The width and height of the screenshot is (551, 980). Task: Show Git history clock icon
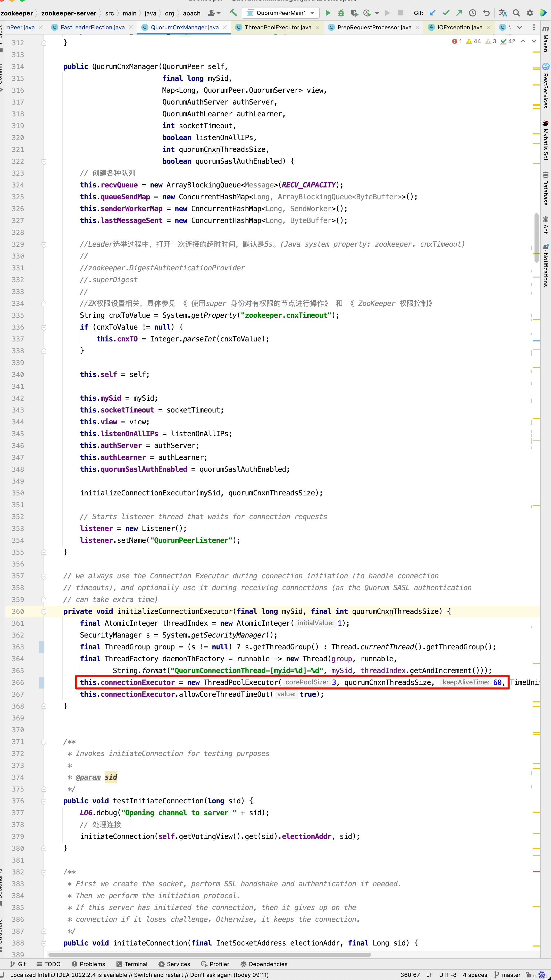pyautogui.click(x=473, y=13)
